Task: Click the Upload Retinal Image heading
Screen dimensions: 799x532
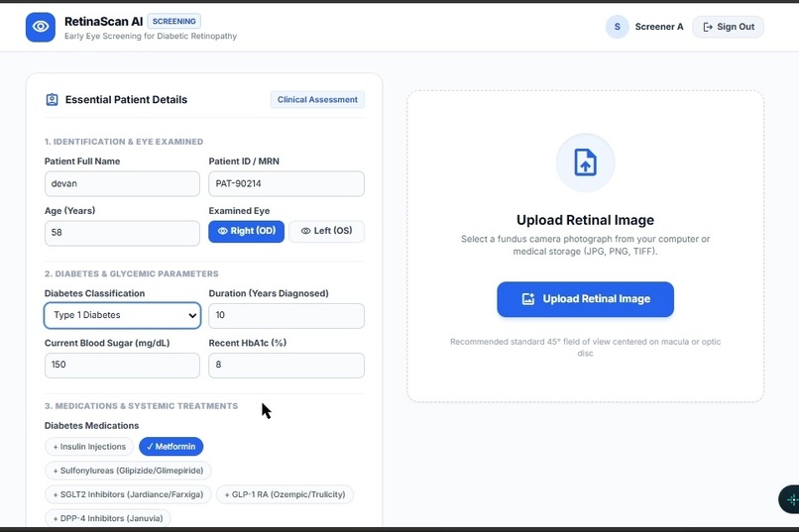Action: (x=585, y=220)
